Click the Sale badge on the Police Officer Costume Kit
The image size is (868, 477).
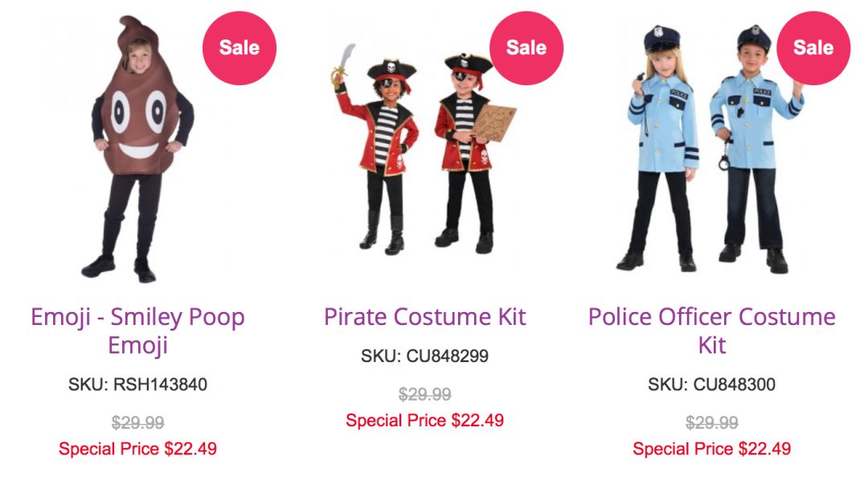click(813, 47)
